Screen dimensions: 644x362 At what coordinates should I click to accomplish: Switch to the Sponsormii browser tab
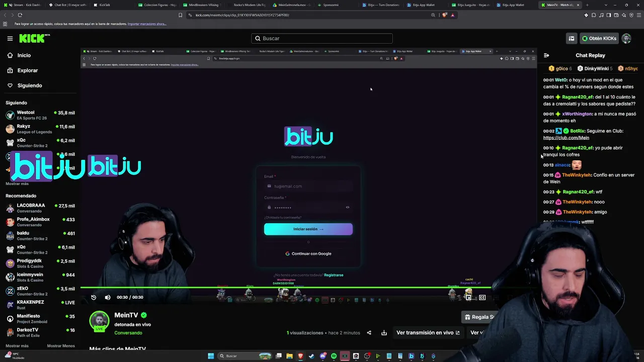click(x=336, y=5)
